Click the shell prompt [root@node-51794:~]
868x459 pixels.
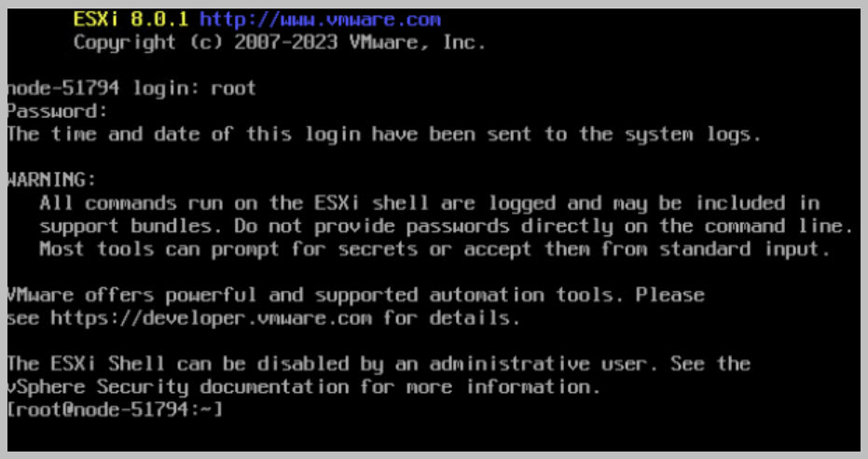(x=115, y=409)
